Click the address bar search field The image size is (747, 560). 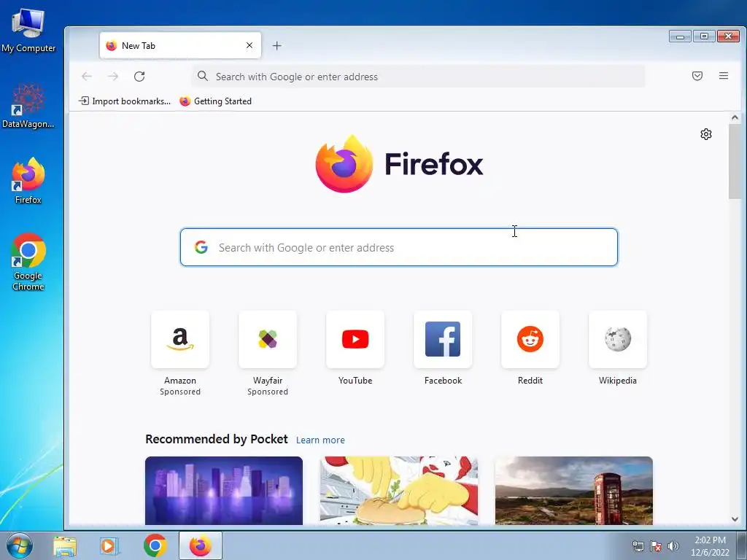(419, 76)
